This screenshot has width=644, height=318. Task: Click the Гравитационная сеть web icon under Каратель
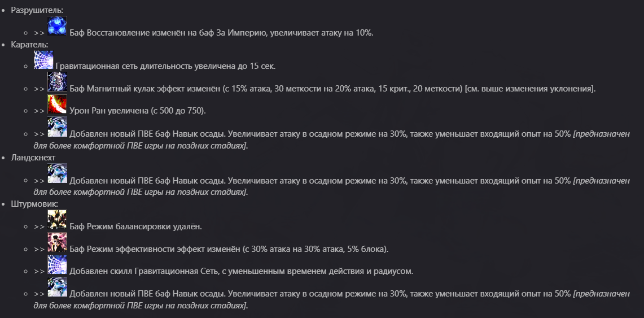coord(43,60)
